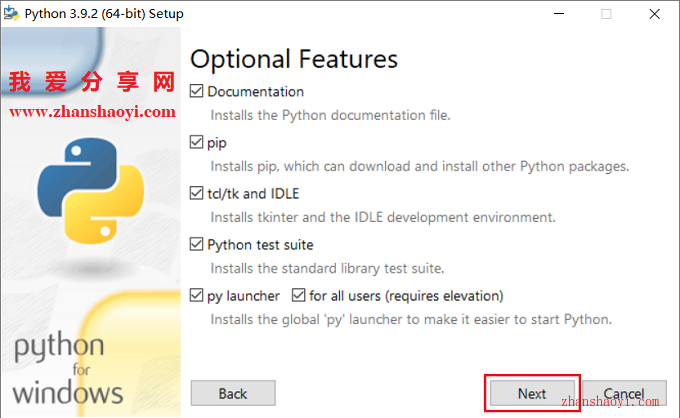
Task: Click the Optional Features heading
Action: tap(294, 59)
